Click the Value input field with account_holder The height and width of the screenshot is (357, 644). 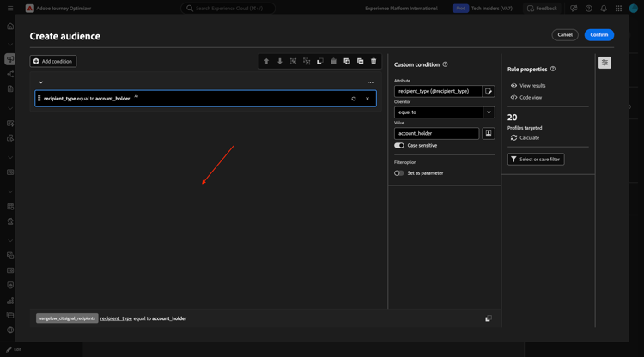(436, 133)
